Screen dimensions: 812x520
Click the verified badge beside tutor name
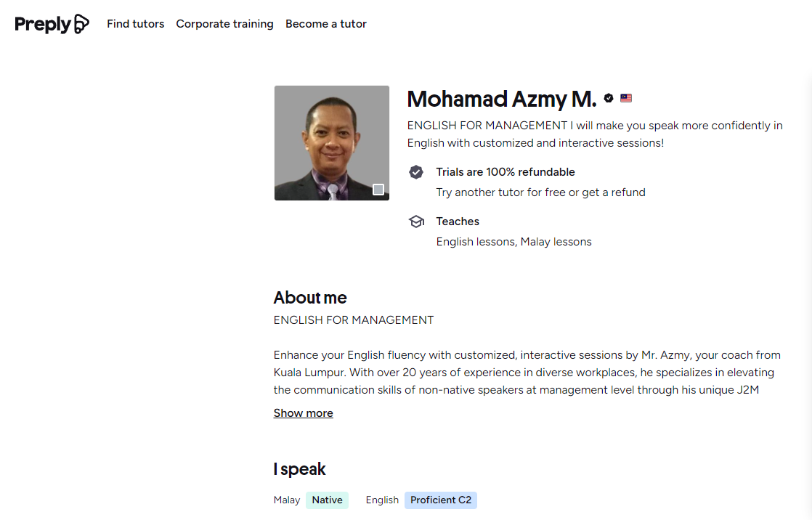[x=609, y=98]
